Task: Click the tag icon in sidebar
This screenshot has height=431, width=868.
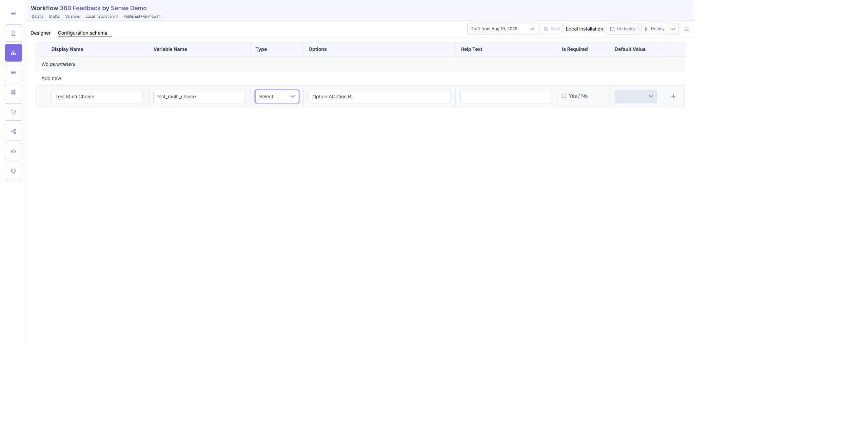Action: pyautogui.click(x=14, y=171)
